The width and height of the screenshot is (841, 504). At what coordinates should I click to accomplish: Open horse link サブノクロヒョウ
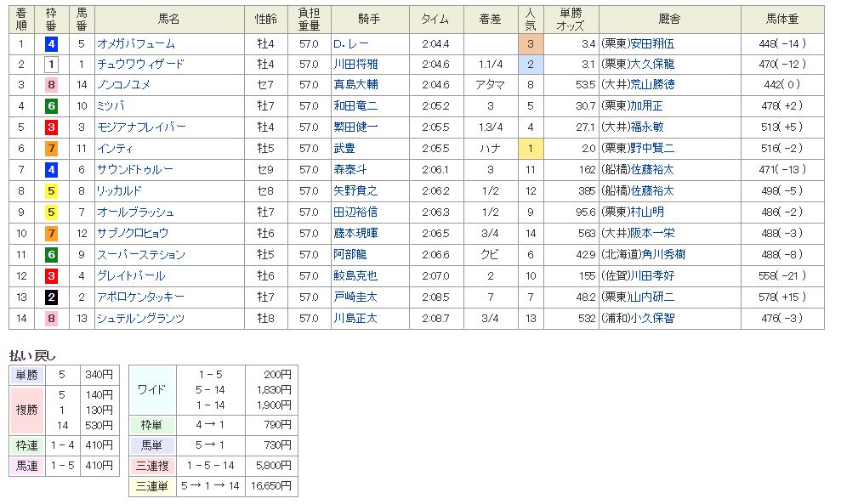click(x=133, y=233)
